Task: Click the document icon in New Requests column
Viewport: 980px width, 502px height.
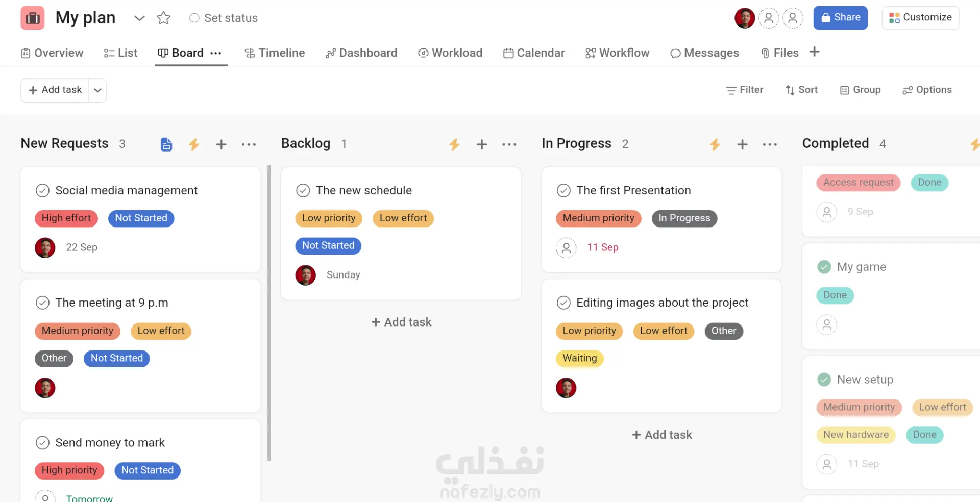Action: pyautogui.click(x=166, y=144)
